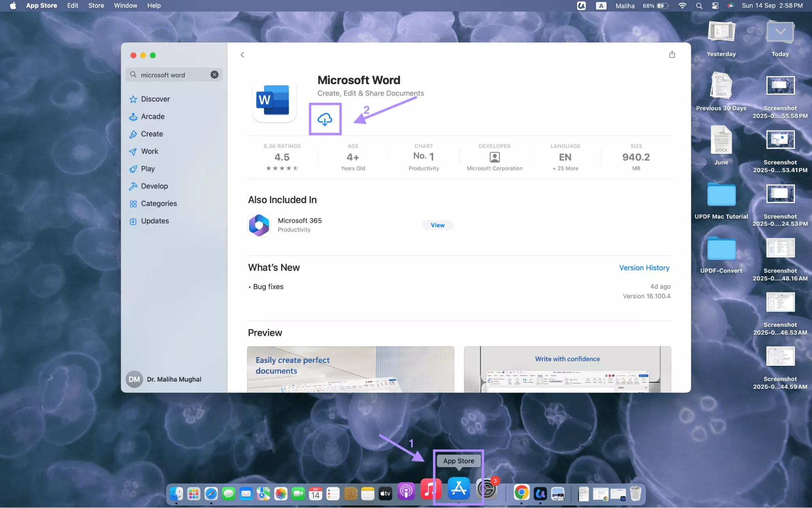Open Reminders from the Dock
Screen dimensions: 812x508
pyautogui.click(x=333, y=494)
